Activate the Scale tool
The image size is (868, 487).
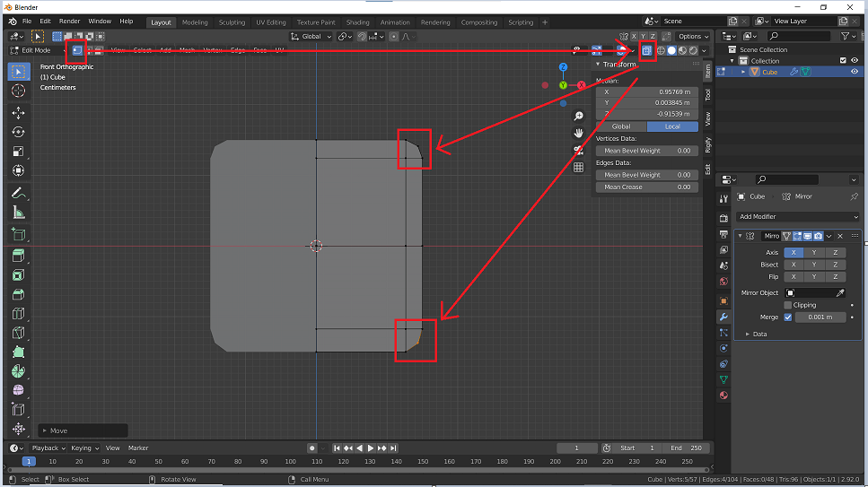[x=18, y=152]
